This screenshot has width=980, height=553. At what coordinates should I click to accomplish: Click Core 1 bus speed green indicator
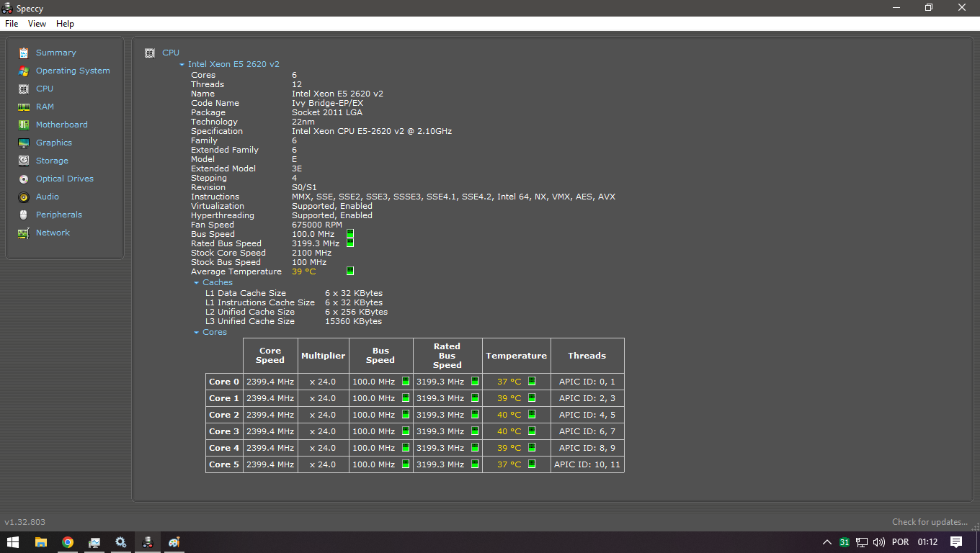pos(406,398)
